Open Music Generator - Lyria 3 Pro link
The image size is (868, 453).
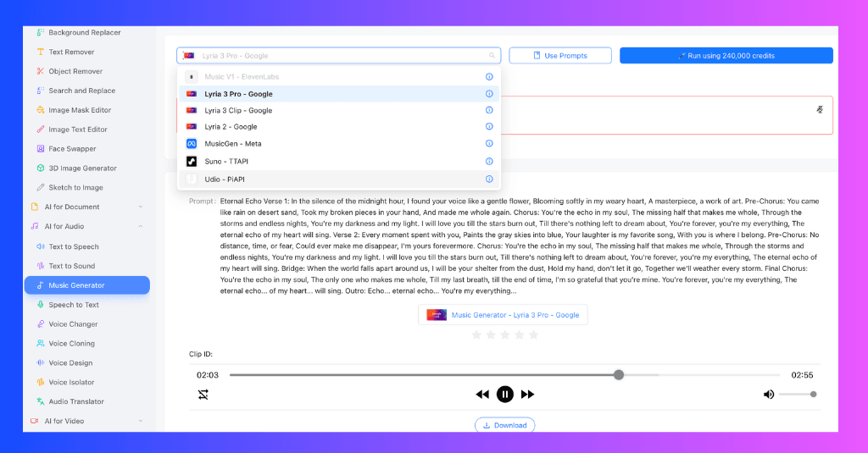click(503, 315)
